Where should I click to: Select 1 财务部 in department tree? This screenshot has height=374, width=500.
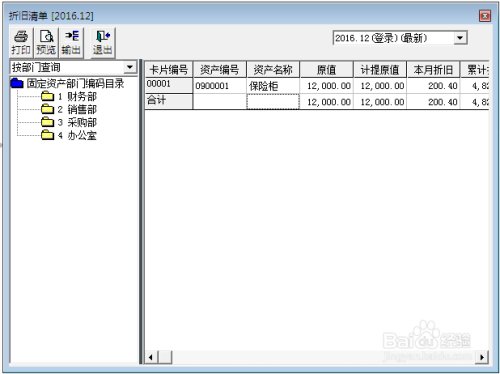tap(77, 97)
